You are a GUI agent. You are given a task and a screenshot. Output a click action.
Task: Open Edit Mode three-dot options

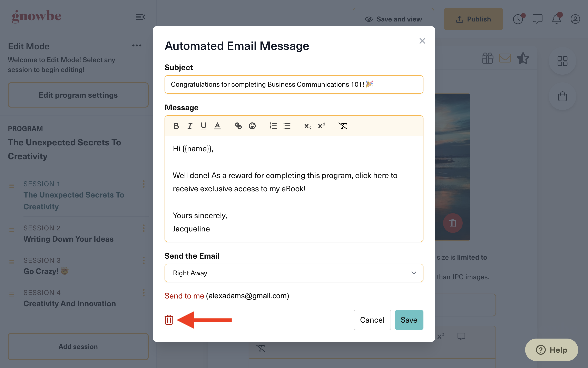pos(137,46)
